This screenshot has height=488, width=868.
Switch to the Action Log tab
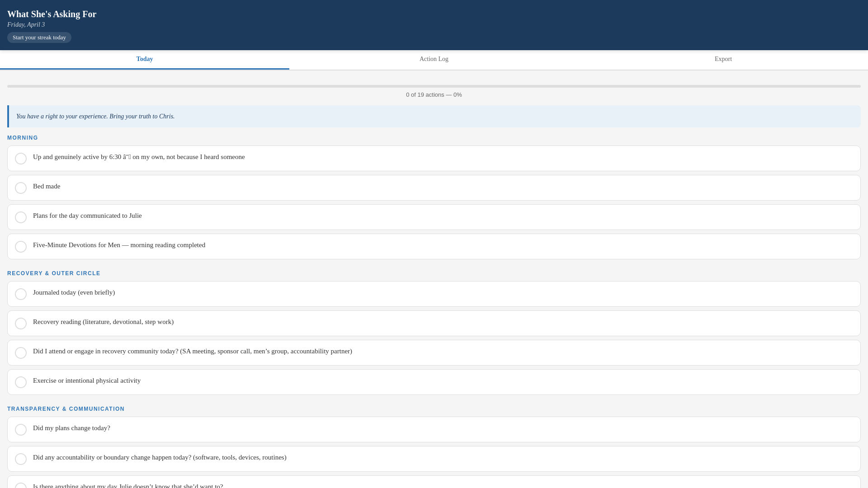tap(434, 59)
